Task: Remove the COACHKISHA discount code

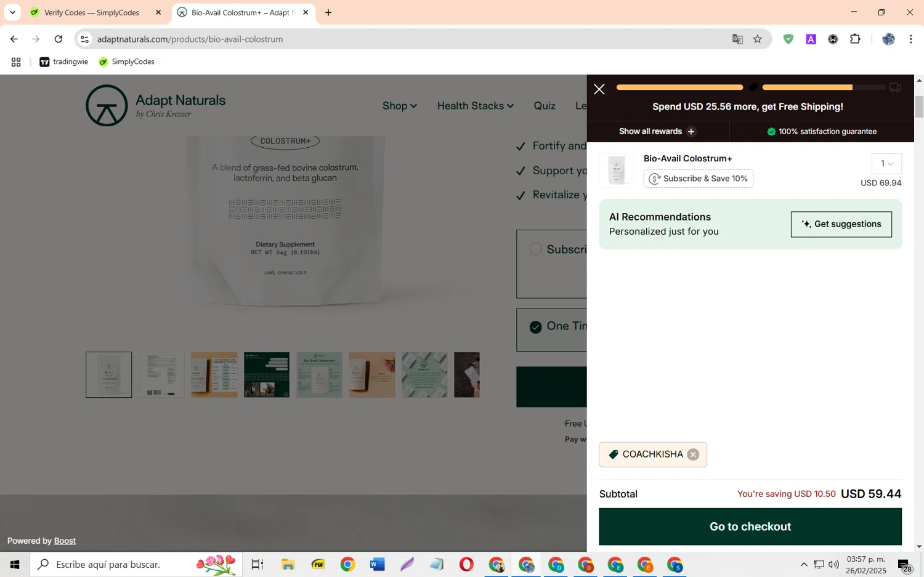Action: (x=693, y=454)
